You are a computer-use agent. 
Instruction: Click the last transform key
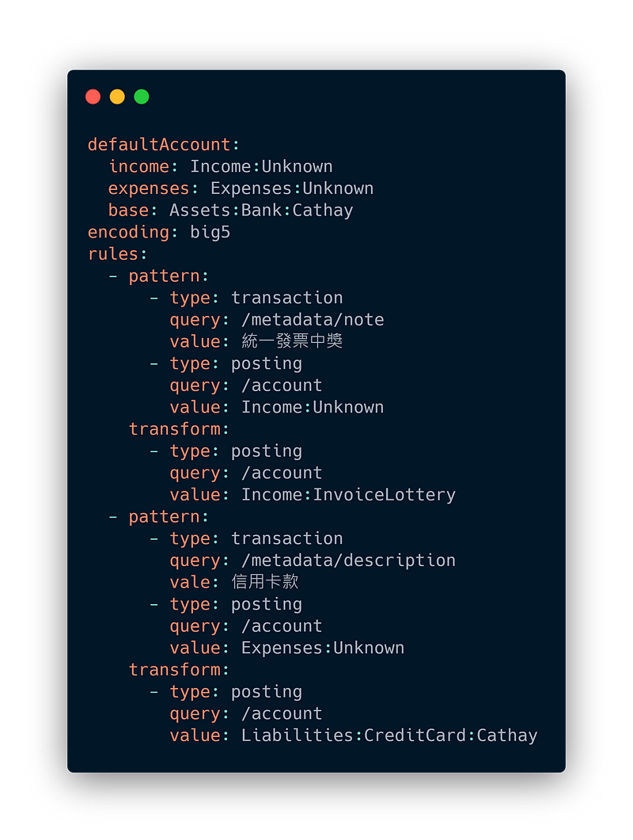tap(174, 670)
